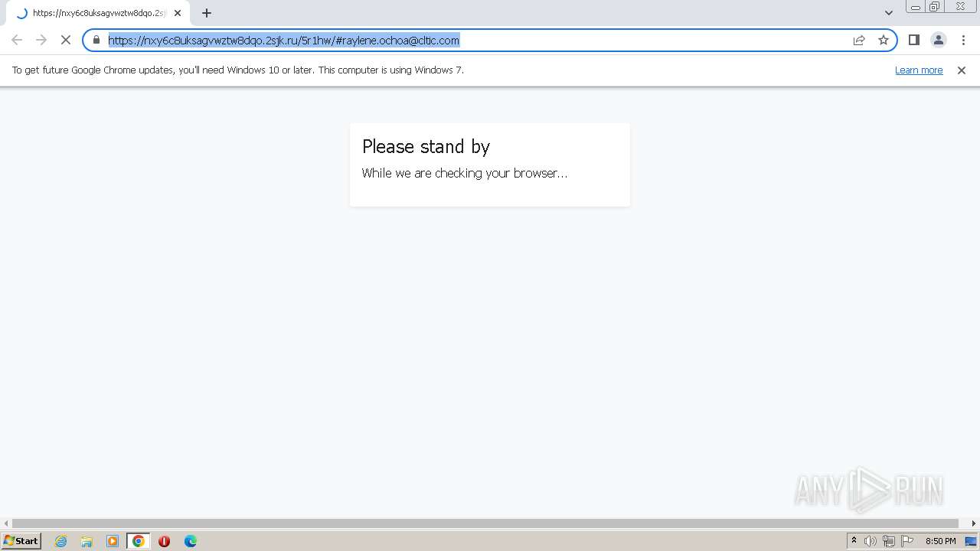Viewport: 980px width, 551px height.
Task: Open the Windows Start menu
Action: pyautogui.click(x=21, y=540)
